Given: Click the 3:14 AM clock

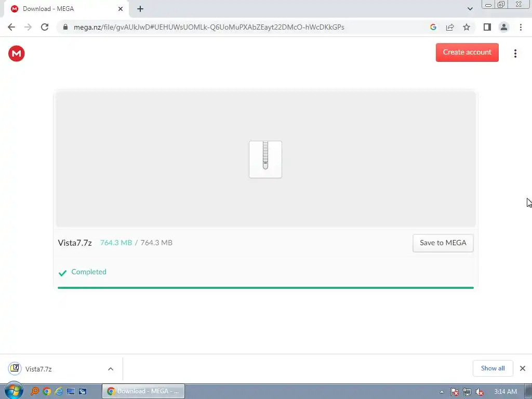Looking at the screenshot, I should (505, 392).
